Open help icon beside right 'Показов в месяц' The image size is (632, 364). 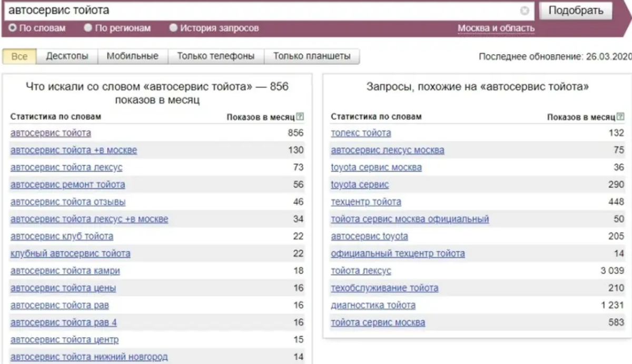[620, 116]
